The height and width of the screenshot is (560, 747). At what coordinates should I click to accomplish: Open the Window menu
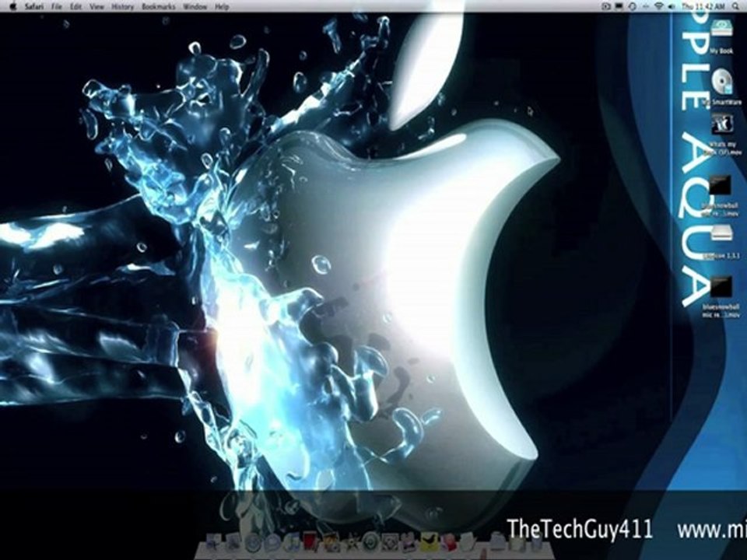click(195, 7)
